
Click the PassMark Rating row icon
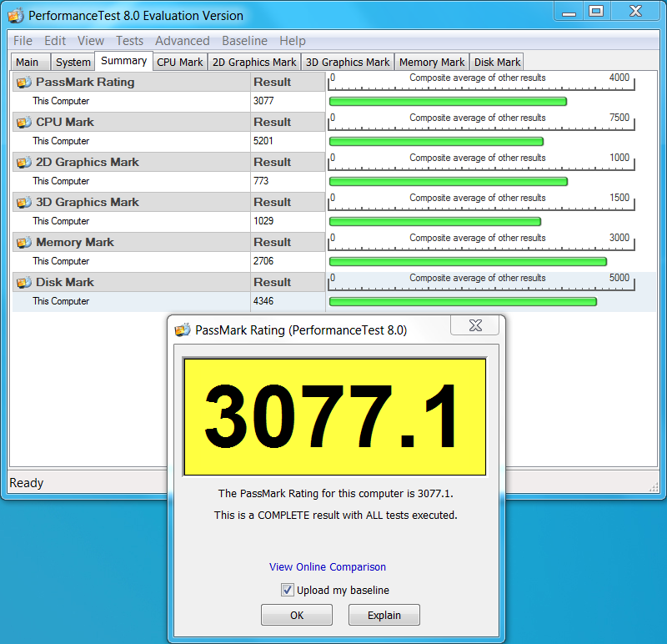(x=23, y=82)
